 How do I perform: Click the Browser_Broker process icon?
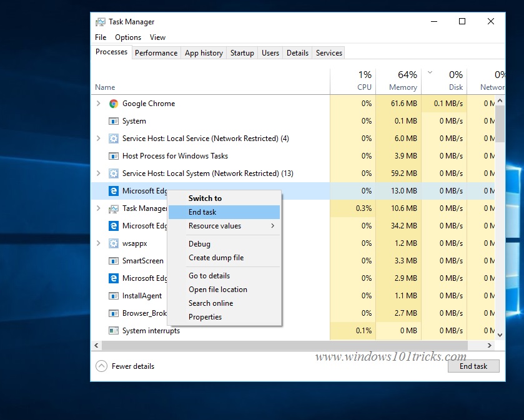[114, 313]
